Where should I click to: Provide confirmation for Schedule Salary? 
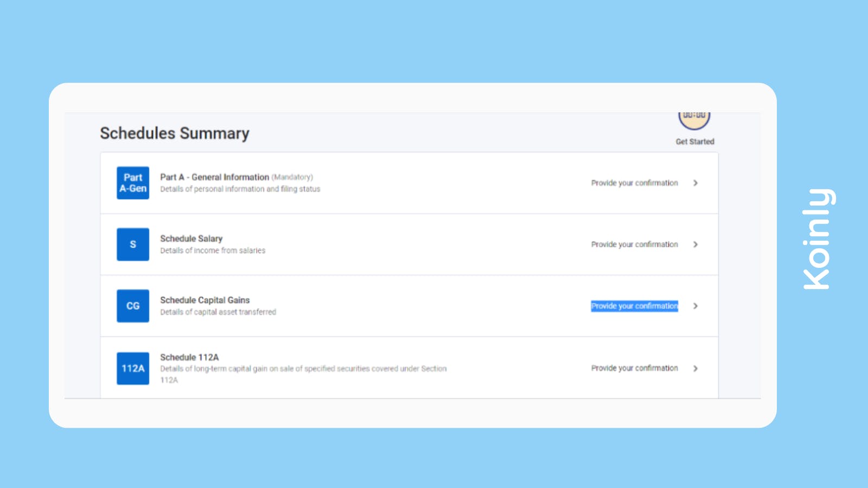[634, 244]
